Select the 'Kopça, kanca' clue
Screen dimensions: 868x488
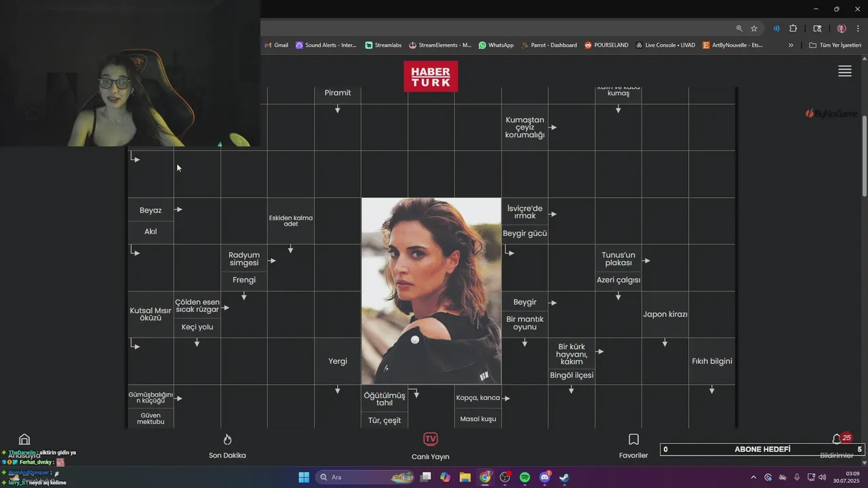click(478, 398)
